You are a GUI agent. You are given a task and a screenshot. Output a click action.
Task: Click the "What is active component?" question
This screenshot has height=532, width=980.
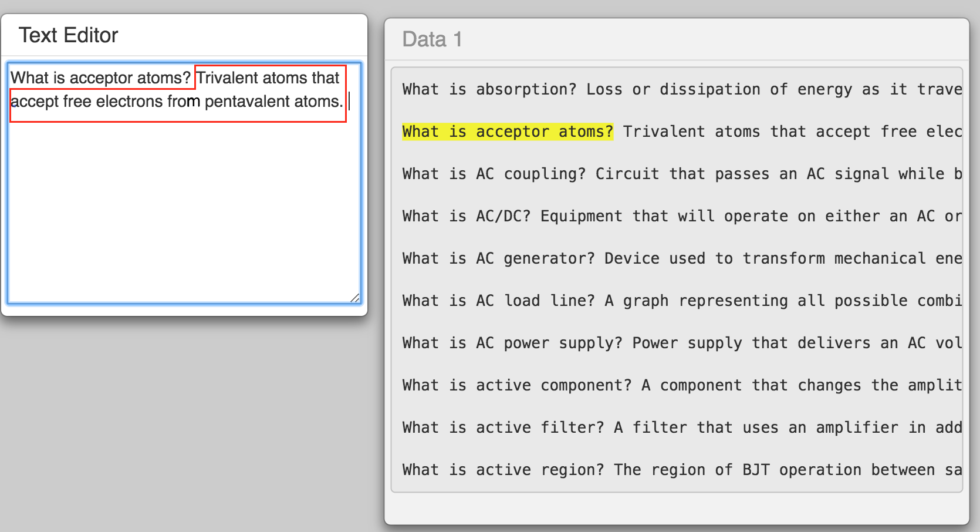(x=516, y=385)
